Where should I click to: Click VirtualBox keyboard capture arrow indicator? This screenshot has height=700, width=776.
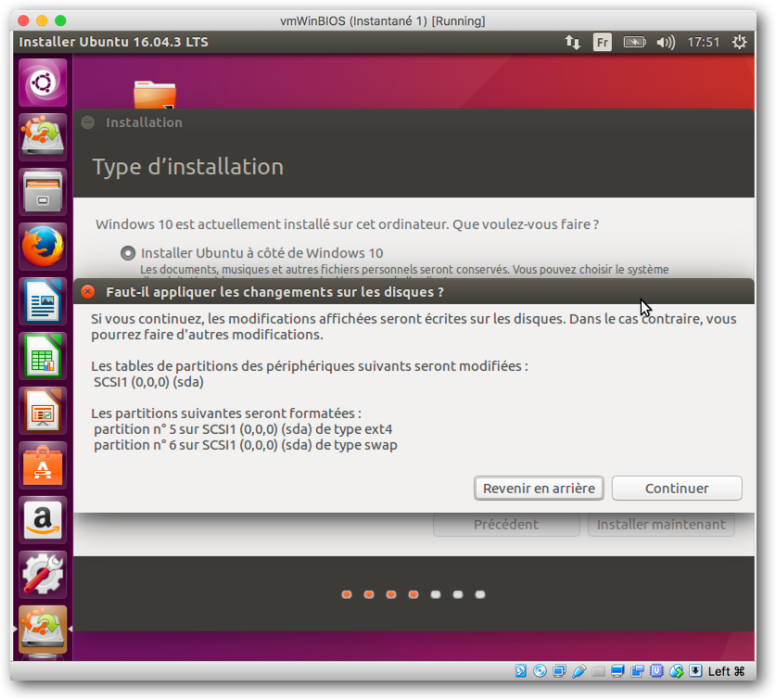tap(695, 670)
